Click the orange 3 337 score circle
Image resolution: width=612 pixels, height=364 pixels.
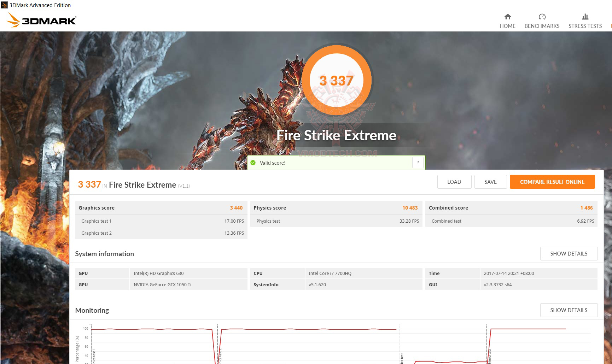pos(336,80)
